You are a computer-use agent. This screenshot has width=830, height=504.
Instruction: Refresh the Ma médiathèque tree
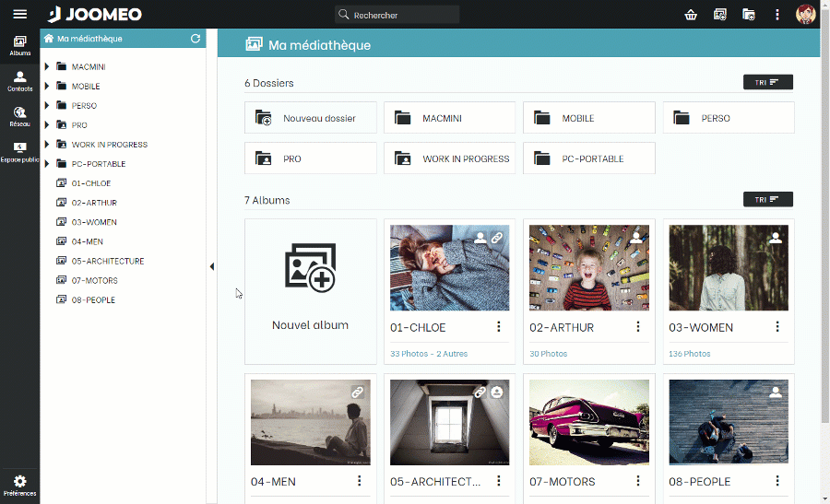click(x=195, y=39)
